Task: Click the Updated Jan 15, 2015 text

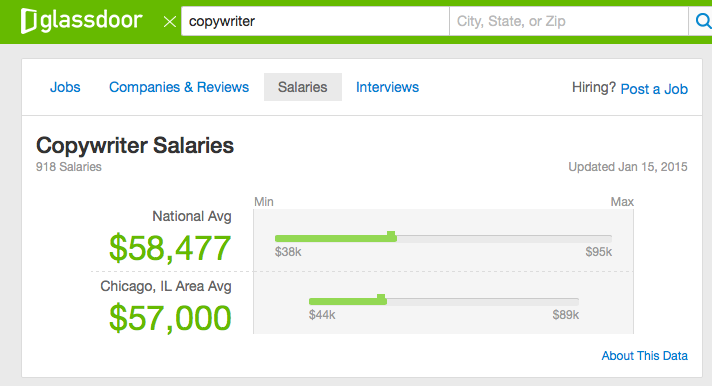Action: (628, 167)
